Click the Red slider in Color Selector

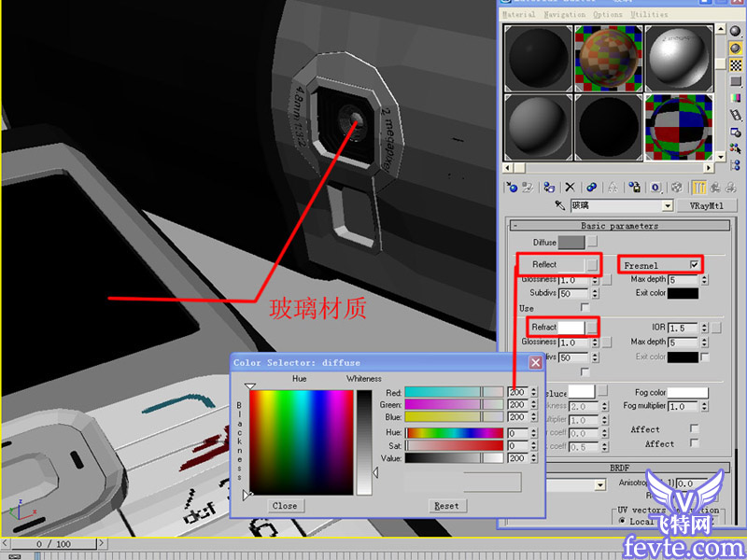pos(454,392)
